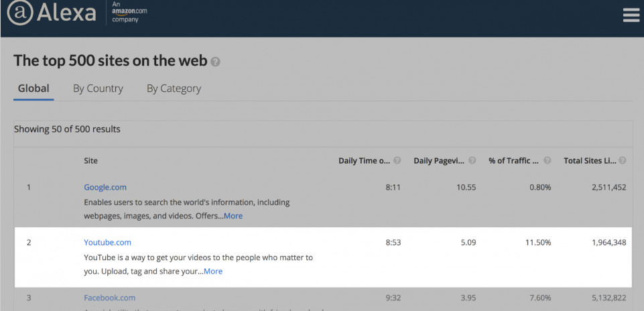The width and height of the screenshot is (644, 311).
Task: Click help icon next to Total Sites Linking column
Action: pyautogui.click(x=623, y=161)
